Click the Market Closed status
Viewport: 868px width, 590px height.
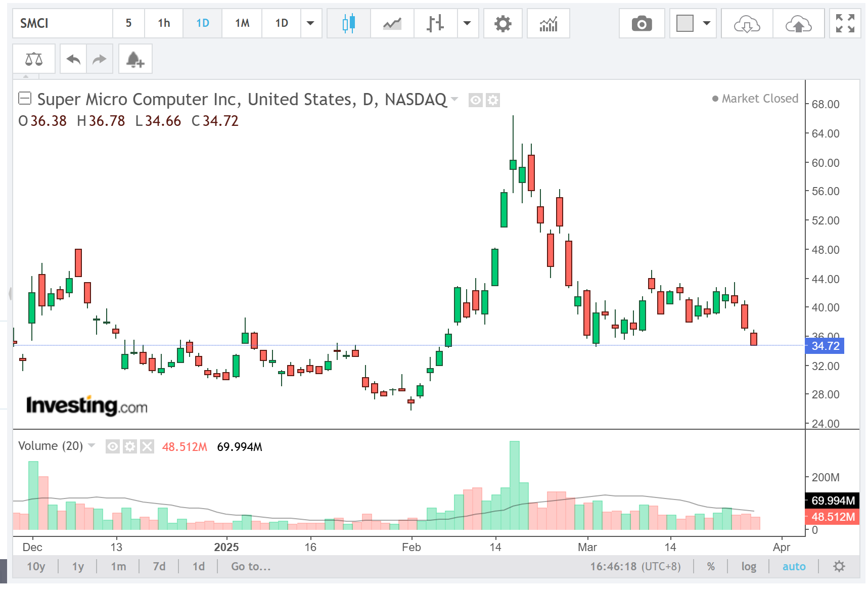click(755, 99)
